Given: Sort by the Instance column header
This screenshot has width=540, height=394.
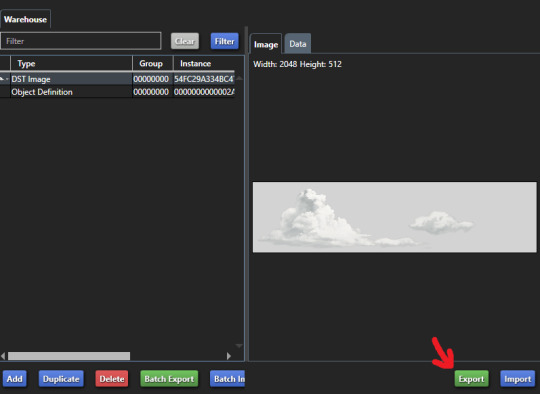Looking at the screenshot, I should pyautogui.click(x=205, y=63).
